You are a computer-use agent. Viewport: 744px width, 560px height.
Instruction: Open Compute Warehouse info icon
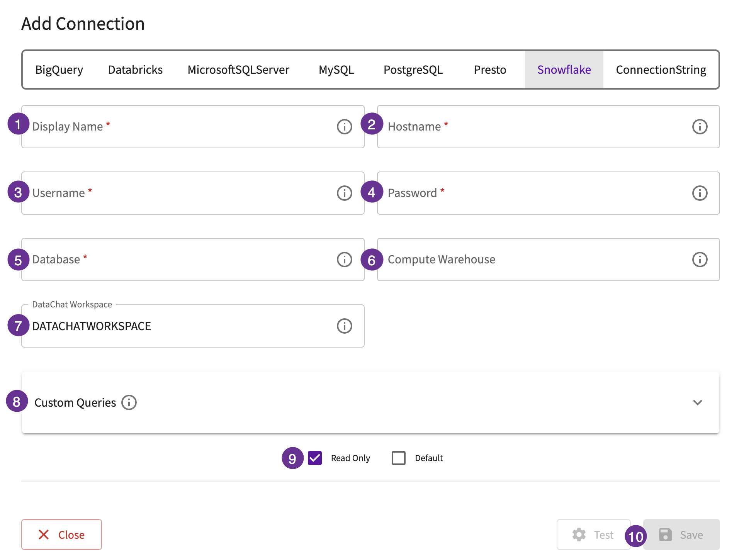click(700, 260)
